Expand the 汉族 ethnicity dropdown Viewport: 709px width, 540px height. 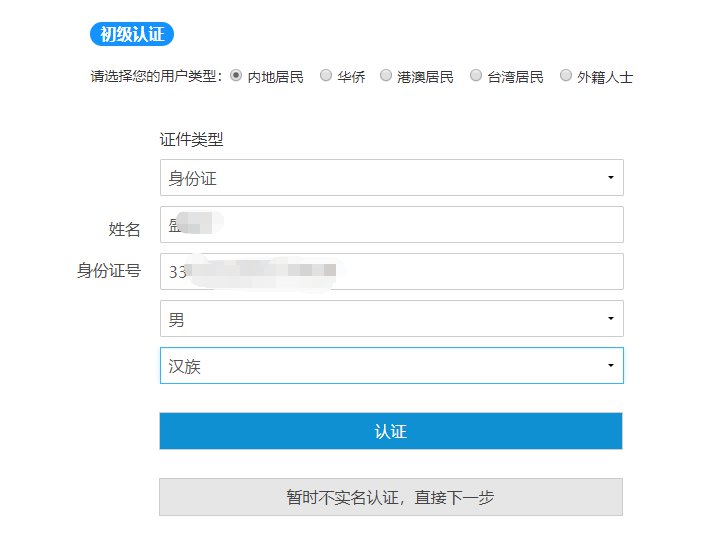(x=391, y=366)
